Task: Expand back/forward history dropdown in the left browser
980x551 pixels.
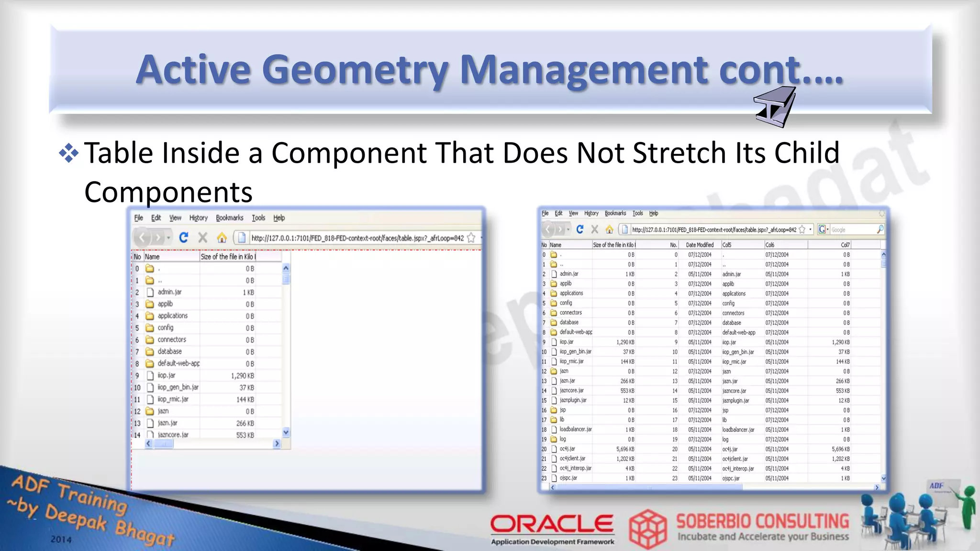Action: [x=169, y=238]
